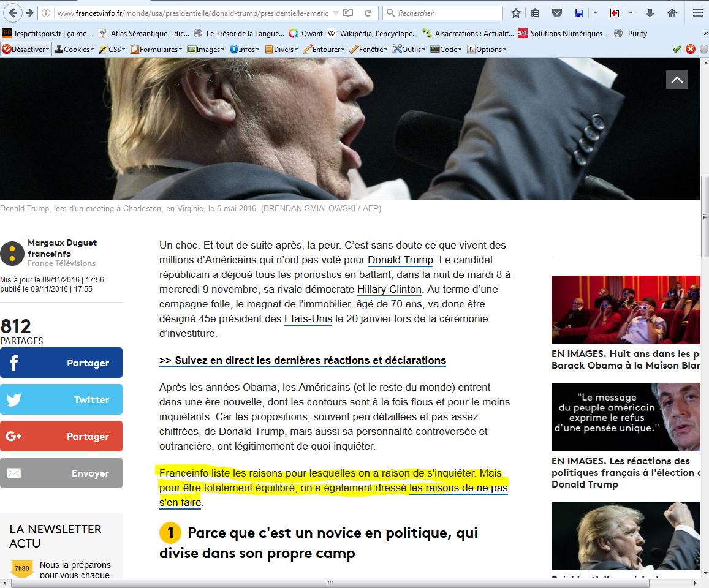This screenshot has width=709, height=588.
Task: Open the Pocket icon
Action: 557,13
